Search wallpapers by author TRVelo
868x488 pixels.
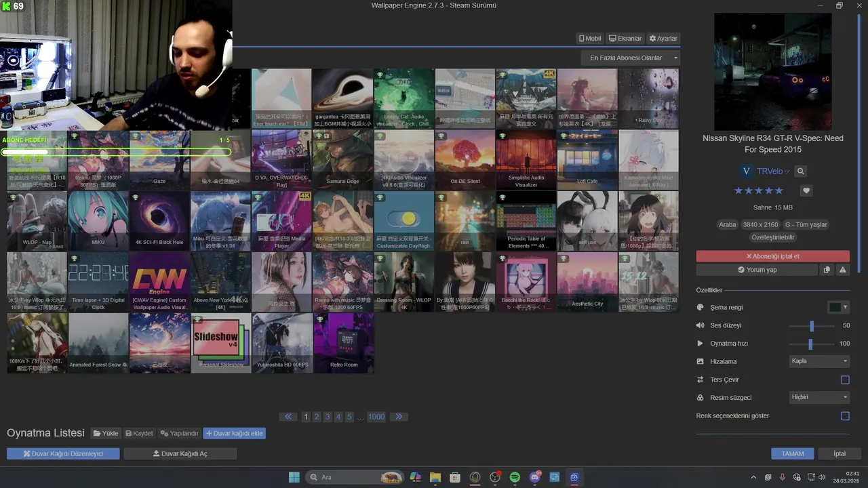tap(801, 171)
